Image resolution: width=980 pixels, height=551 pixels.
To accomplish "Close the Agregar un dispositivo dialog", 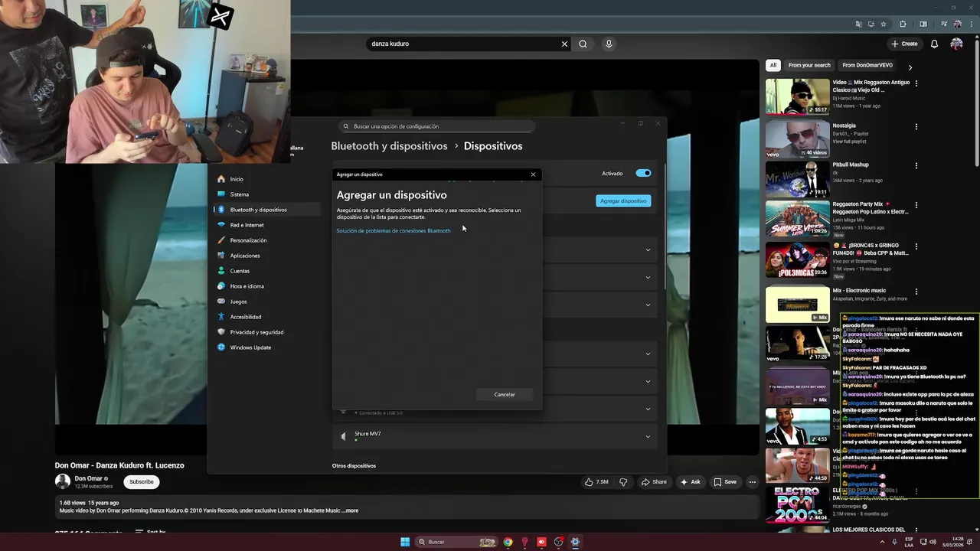I will [533, 174].
